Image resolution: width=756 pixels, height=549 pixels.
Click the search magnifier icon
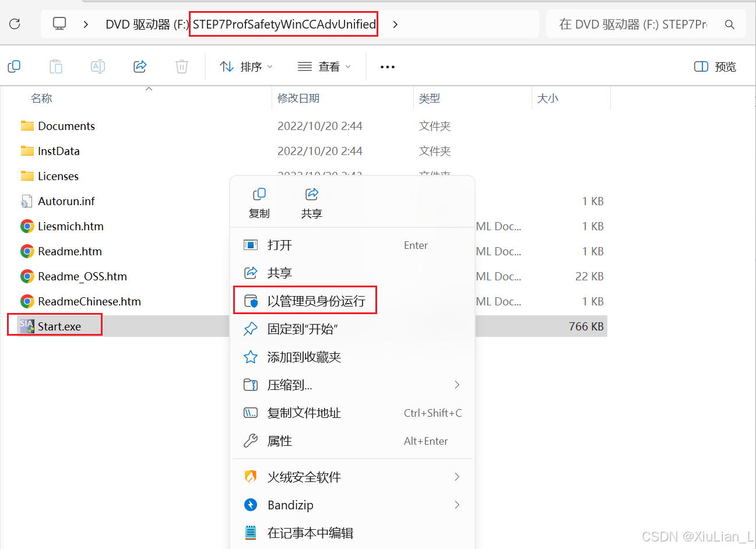(x=730, y=24)
